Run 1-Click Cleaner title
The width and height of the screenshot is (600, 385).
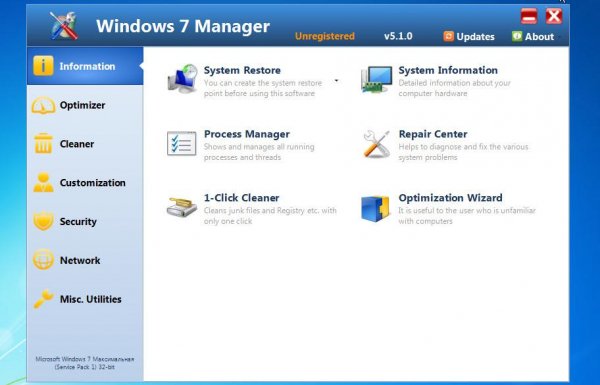pos(241,198)
